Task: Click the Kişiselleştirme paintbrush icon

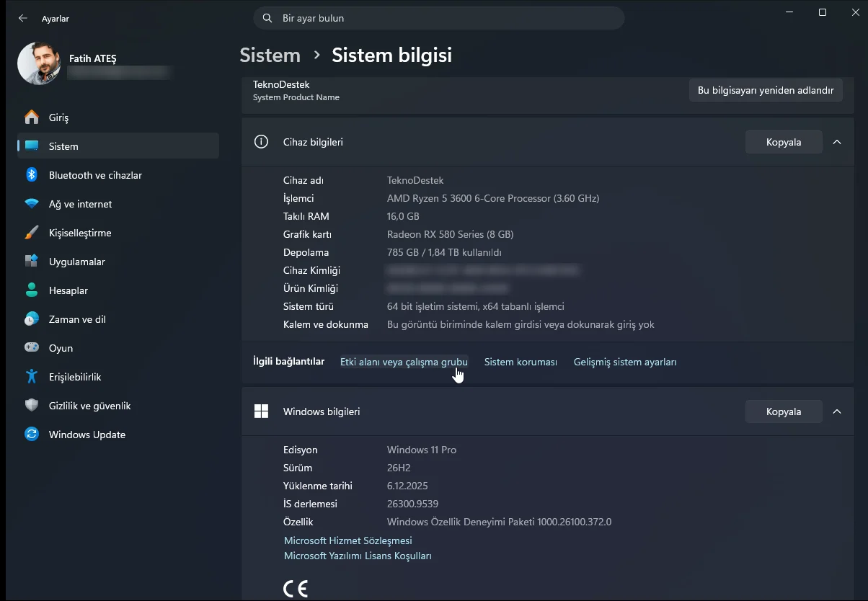Action: [x=32, y=233]
